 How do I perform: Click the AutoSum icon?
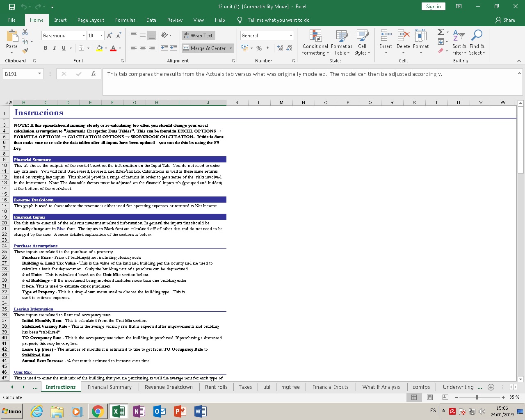[x=440, y=32]
